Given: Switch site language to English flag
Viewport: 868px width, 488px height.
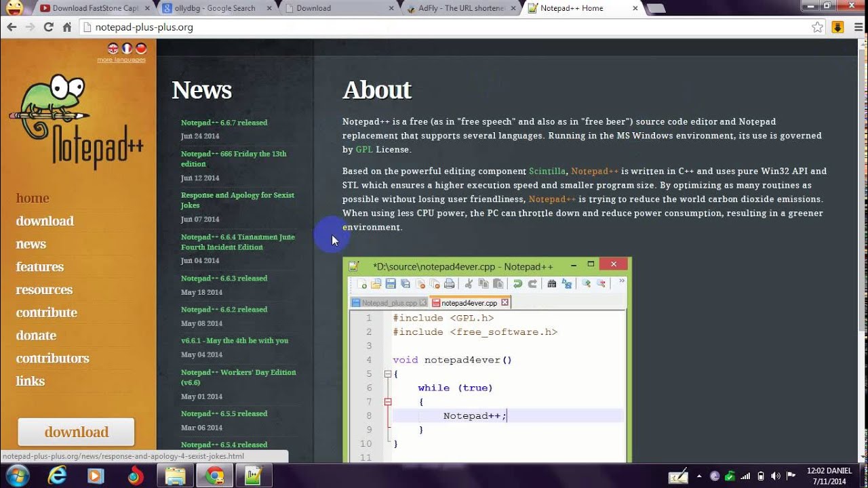Looking at the screenshot, I should coord(113,48).
